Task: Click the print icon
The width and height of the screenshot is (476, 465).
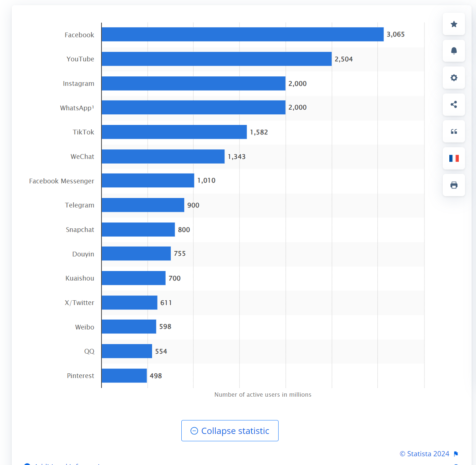Action: (x=454, y=185)
